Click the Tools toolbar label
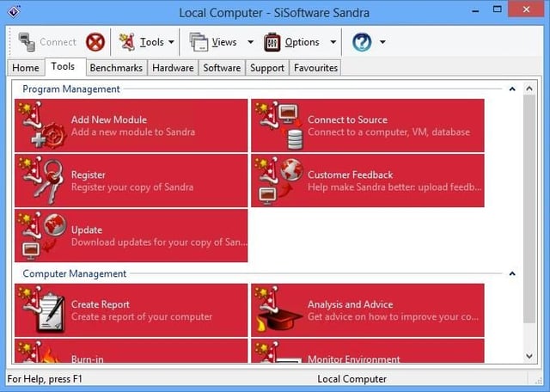 (x=152, y=42)
